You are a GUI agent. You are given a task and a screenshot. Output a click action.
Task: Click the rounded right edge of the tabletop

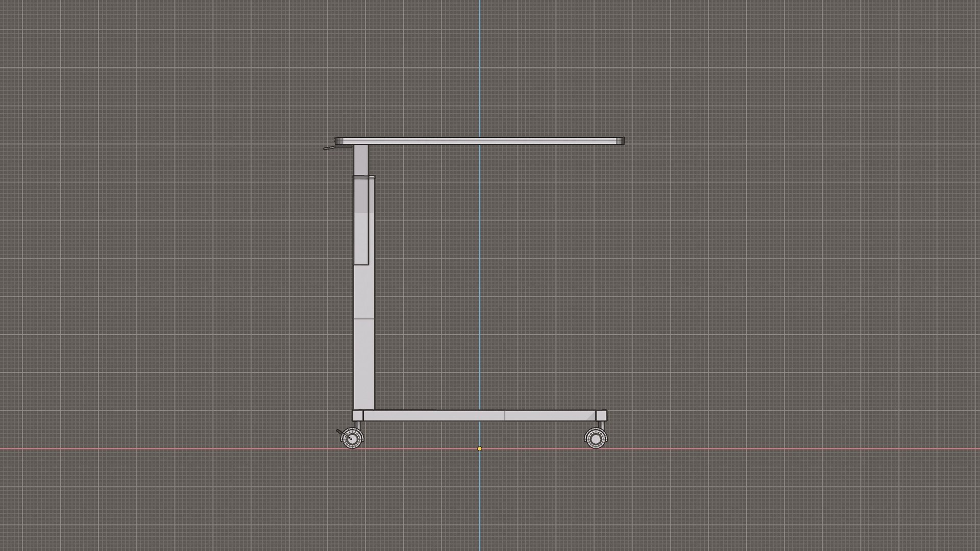[620, 141]
